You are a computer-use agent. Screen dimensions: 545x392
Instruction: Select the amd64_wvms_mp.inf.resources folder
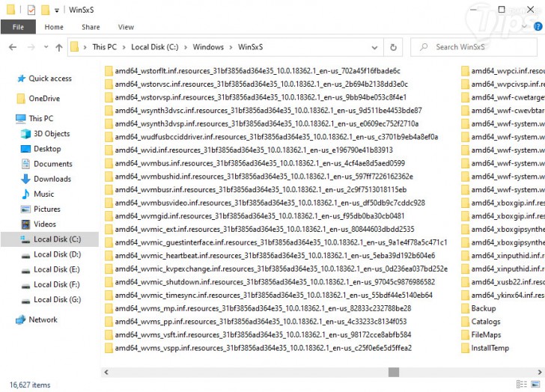[x=258, y=308]
